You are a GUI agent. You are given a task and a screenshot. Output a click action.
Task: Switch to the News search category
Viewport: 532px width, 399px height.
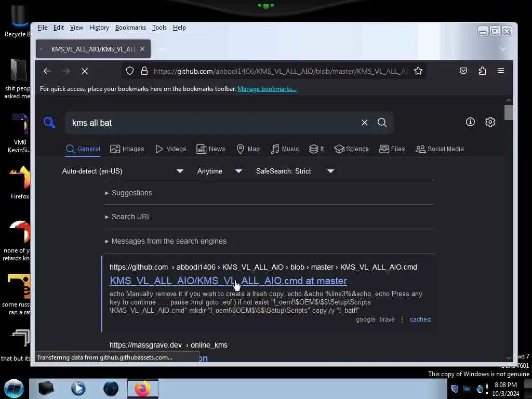tap(211, 149)
